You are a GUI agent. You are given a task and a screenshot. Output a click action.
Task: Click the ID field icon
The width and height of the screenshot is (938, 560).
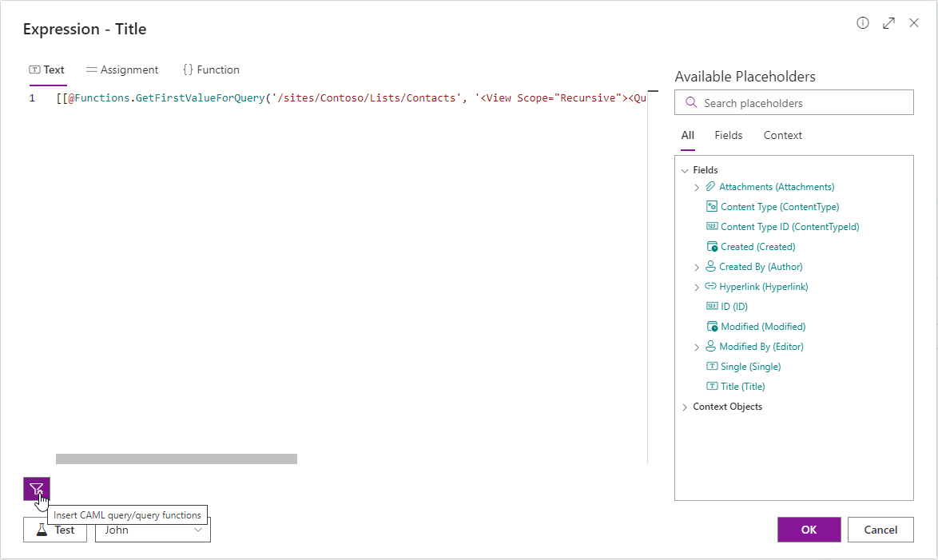coord(711,306)
